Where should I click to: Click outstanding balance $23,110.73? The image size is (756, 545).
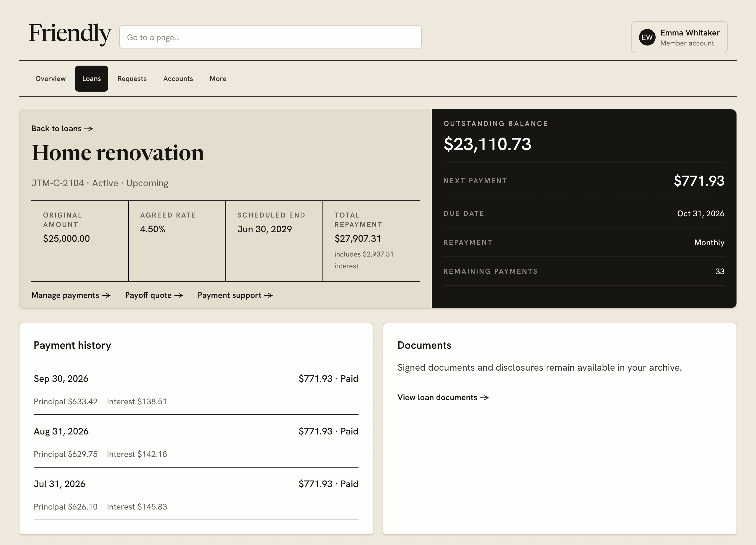pyautogui.click(x=487, y=145)
